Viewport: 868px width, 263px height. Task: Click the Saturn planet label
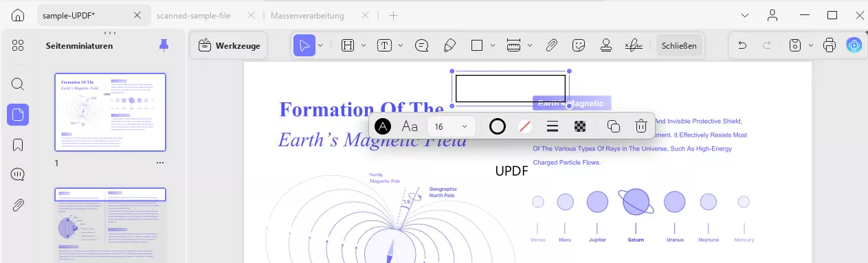[x=636, y=240]
